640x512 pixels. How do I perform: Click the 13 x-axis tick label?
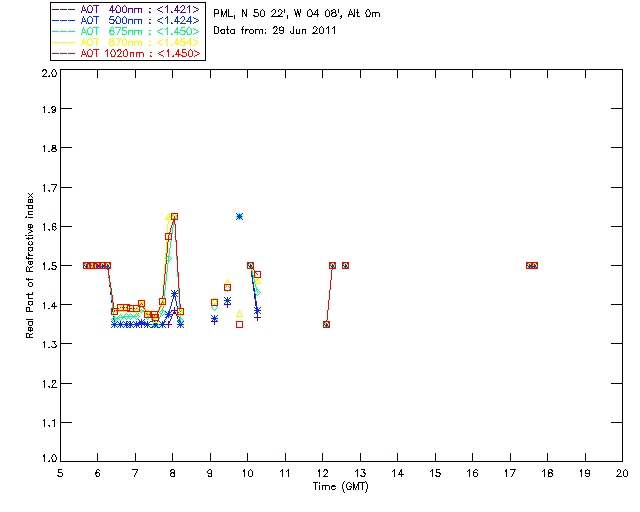click(360, 473)
